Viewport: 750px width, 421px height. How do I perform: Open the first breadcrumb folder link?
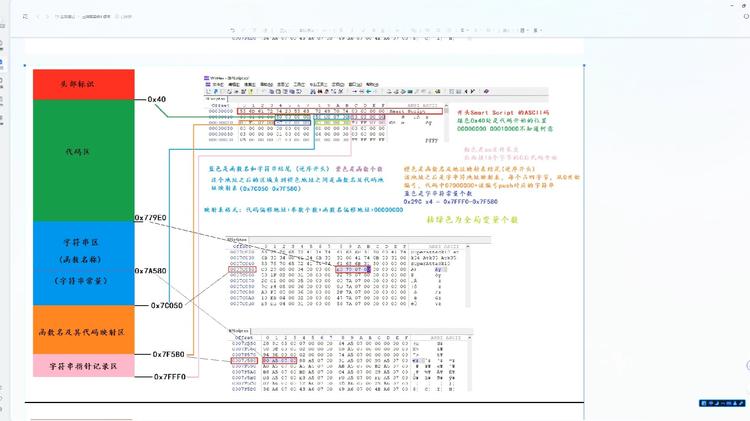click(x=66, y=17)
